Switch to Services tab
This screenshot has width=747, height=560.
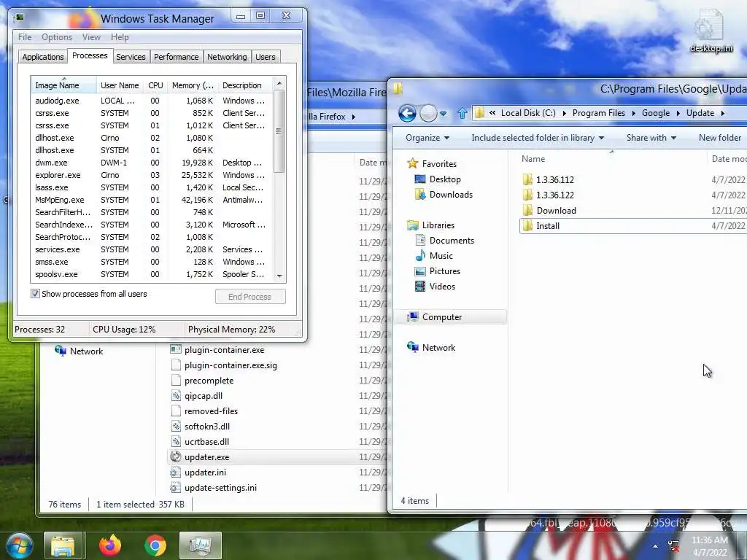tap(131, 57)
